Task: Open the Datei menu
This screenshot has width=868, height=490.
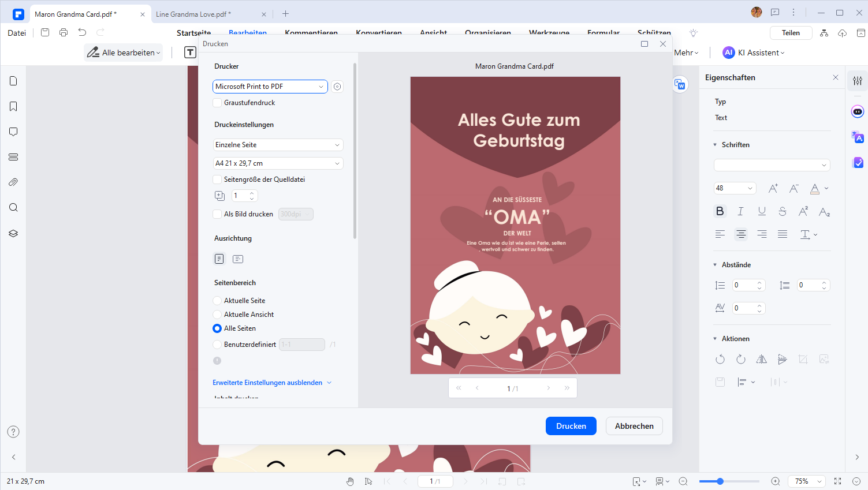Action: click(17, 33)
